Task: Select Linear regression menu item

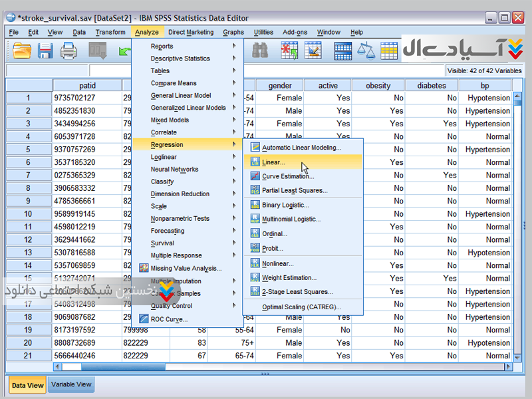Action: [273, 162]
